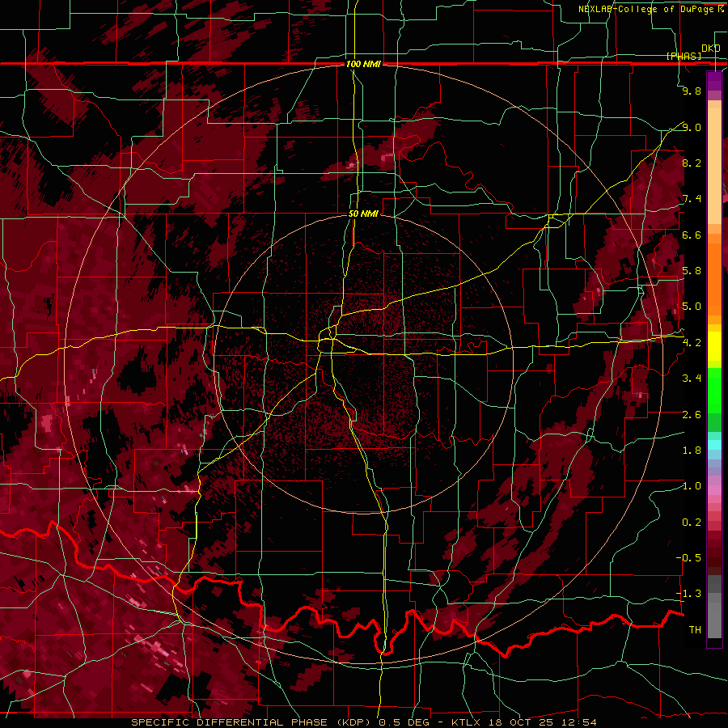728x728 pixels.
Task: Click the [PHAS] units label above legend
Action: point(684,56)
